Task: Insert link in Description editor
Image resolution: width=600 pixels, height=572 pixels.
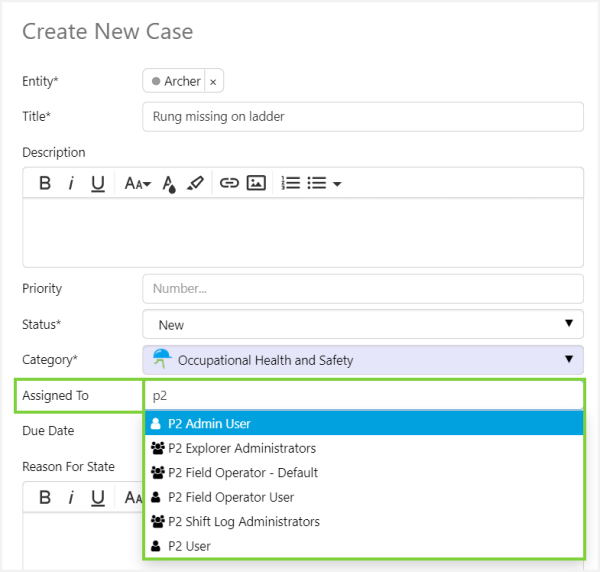Action: point(229,183)
